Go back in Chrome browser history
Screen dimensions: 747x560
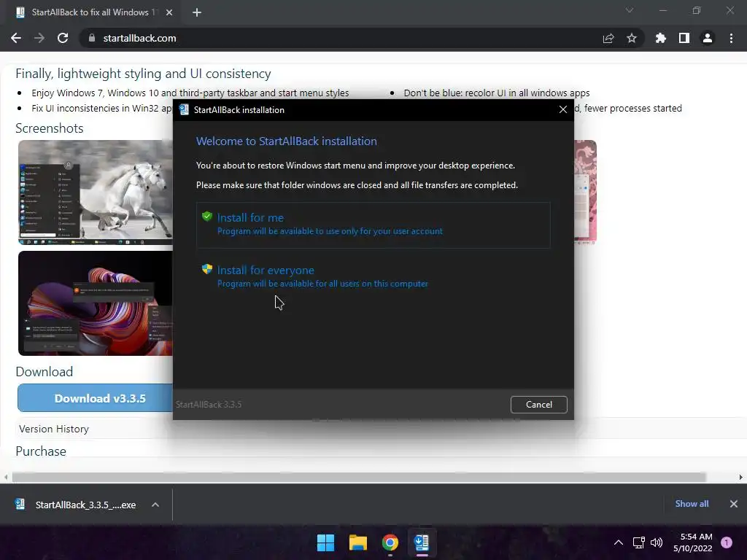pyautogui.click(x=16, y=38)
